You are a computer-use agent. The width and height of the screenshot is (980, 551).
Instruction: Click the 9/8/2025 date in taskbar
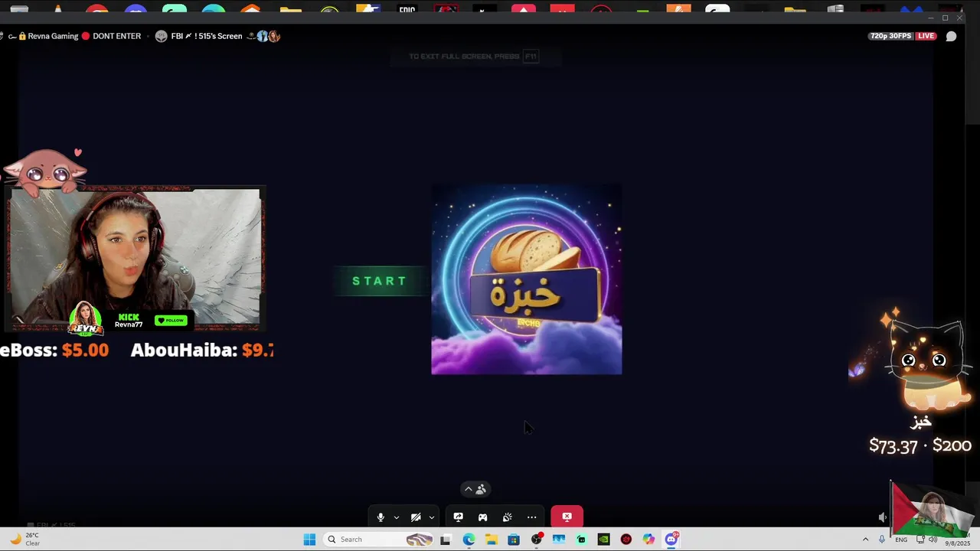[x=957, y=543]
